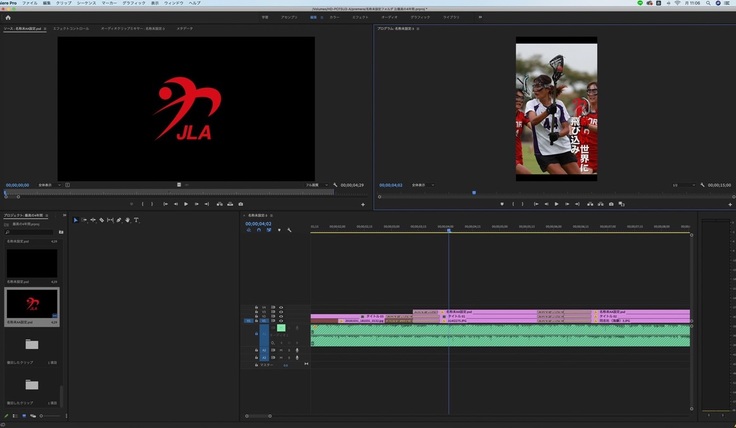
Task: Select the JLA logo thumbnail in Project panel
Action: click(32, 303)
